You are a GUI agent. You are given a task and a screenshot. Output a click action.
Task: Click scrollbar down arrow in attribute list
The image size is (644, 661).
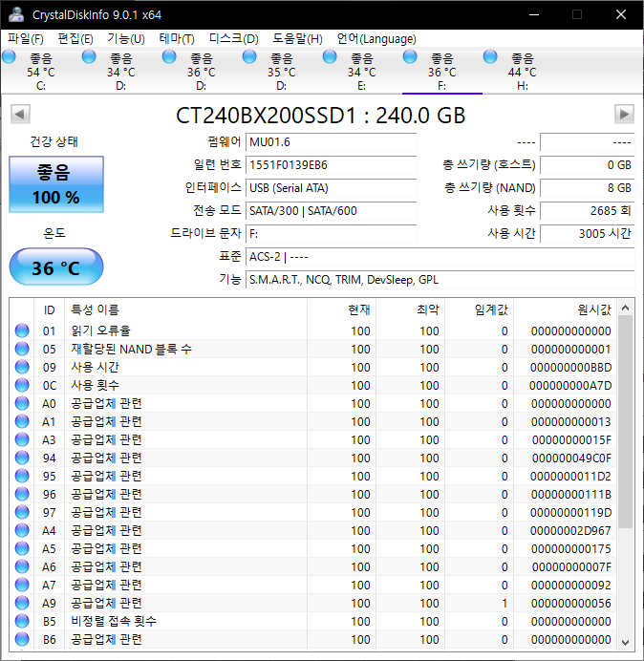pos(626,643)
